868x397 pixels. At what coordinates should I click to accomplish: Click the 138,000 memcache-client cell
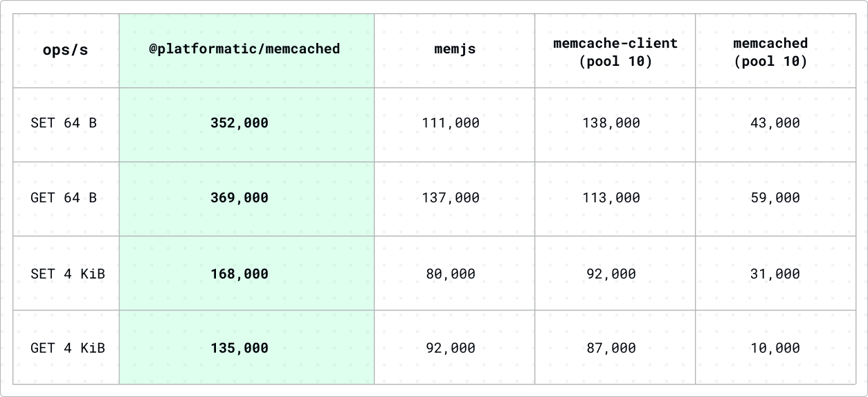615,124
